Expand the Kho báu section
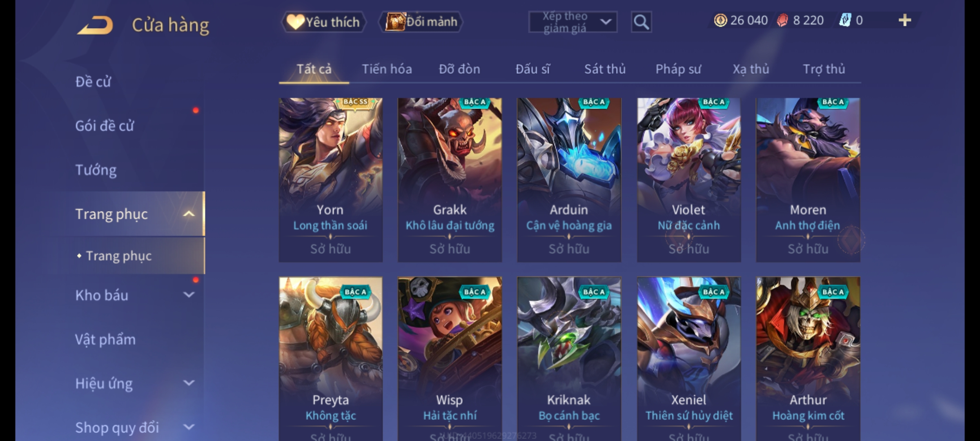Viewport: 980px width, 441px height. pyautogui.click(x=189, y=295)
